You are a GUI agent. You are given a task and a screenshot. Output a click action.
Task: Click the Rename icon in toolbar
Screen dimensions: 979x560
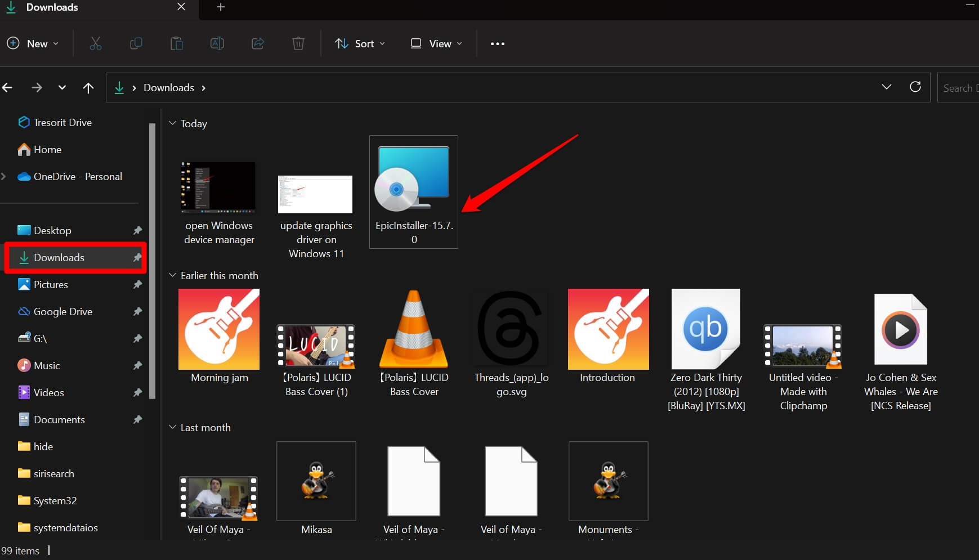217,43
